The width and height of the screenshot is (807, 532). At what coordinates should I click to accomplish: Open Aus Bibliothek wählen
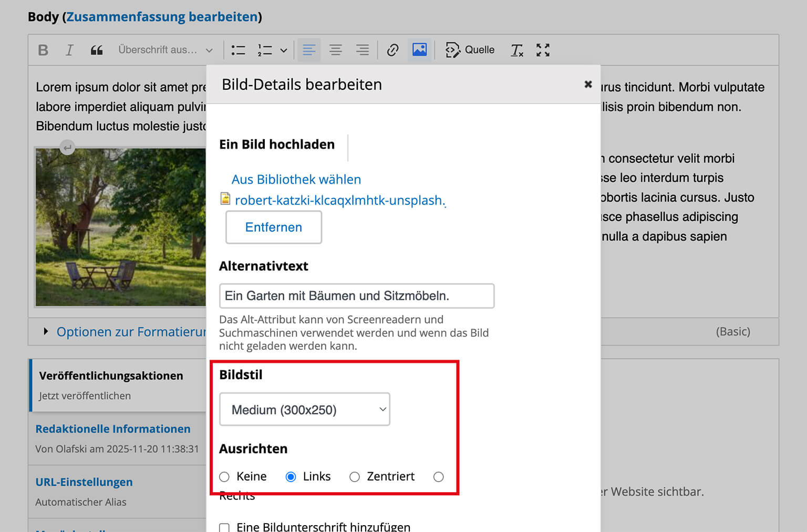pos(296,179)
